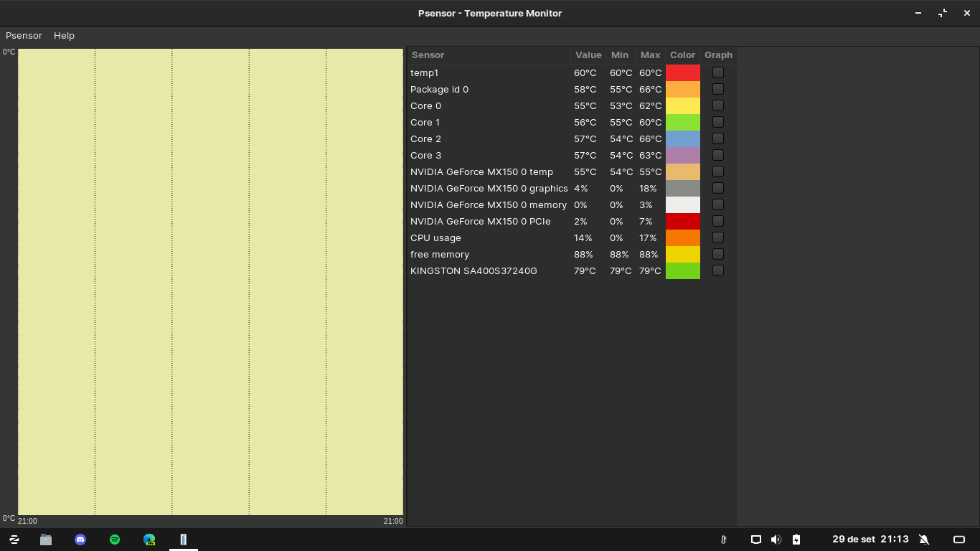
Task: Toggle graph checkbox for CPU usage
Action: pyautogui.click(x=718, y=237)
